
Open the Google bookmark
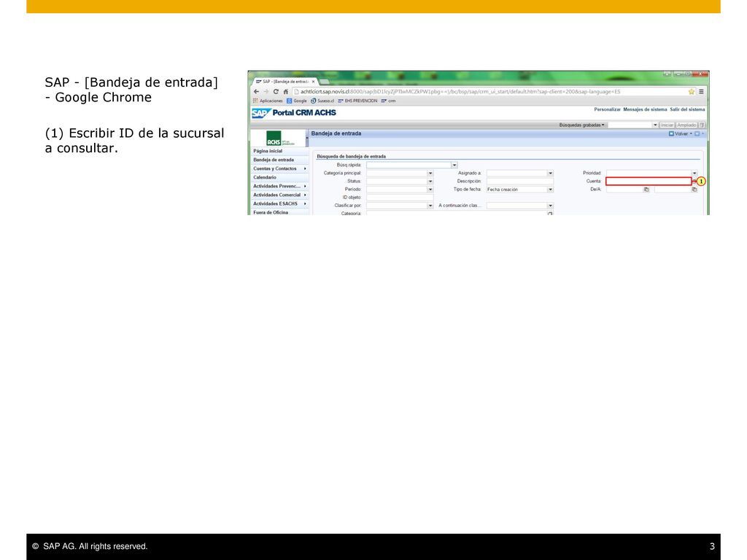coord(297,101)
